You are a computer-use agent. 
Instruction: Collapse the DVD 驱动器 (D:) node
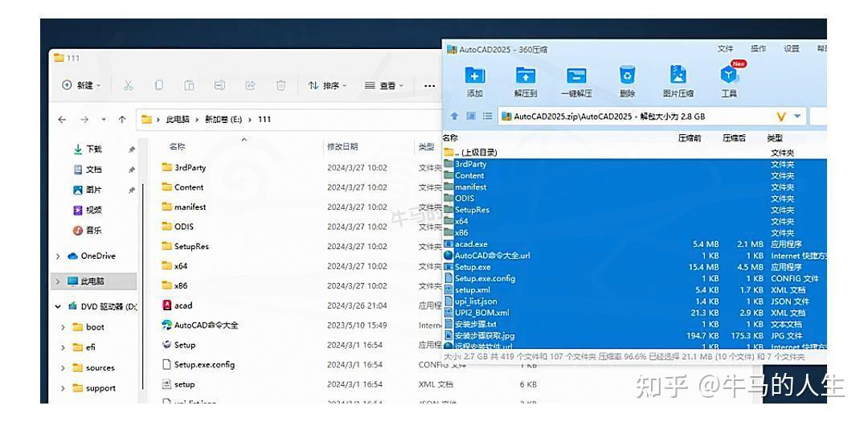point(58,306)
